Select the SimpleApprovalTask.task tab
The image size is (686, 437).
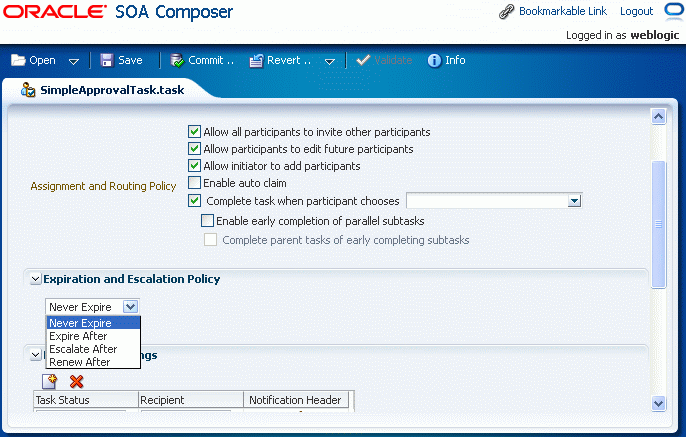click(111, 89)
